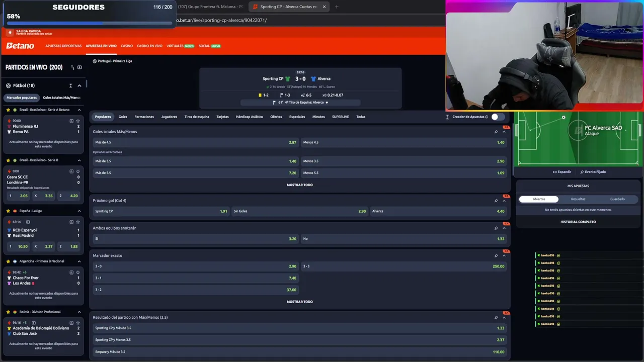The image size is (644, 362).
Task: Toggle favorite star for España LaLiga league
Action: (8, 211)
